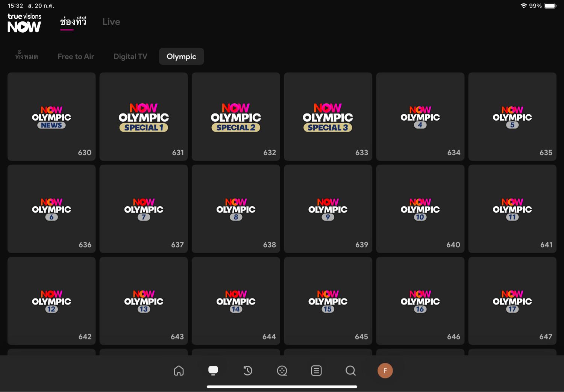
Task: Open NOW Olympic News channel 630
Action: click(52, 117)
